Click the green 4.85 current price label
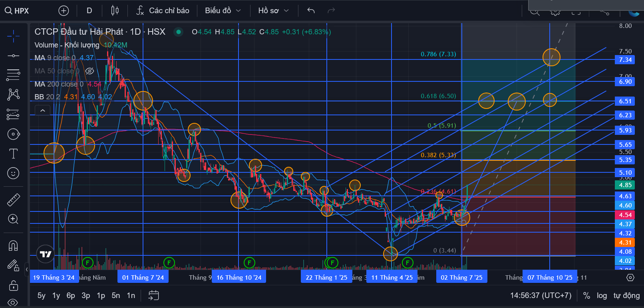This screenshot has width=644, height=308. (x=625, y=185)
